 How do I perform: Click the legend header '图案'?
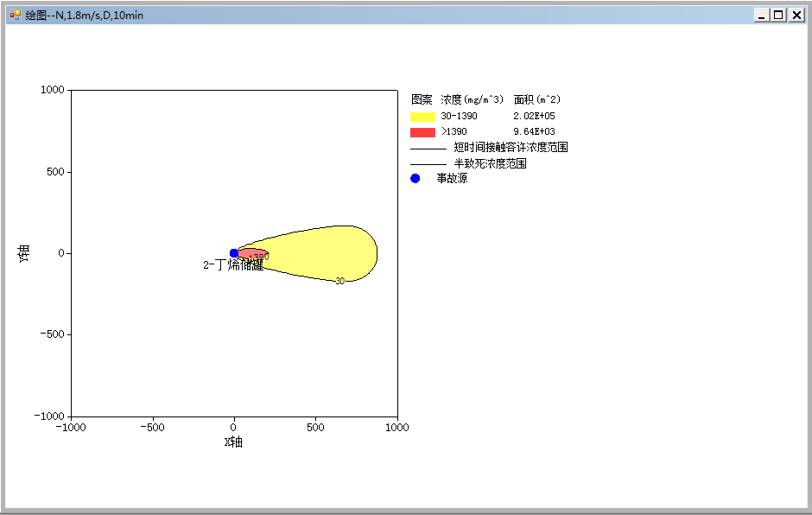(422, 99)
